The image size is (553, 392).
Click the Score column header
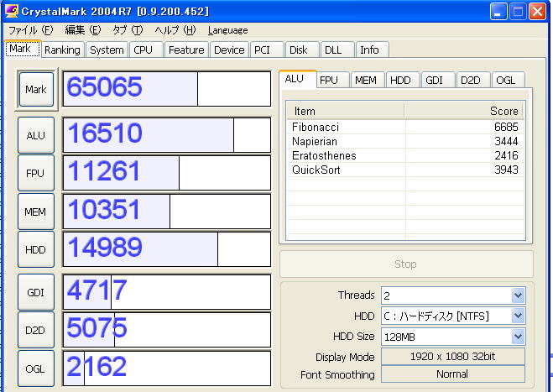point(463,111)
